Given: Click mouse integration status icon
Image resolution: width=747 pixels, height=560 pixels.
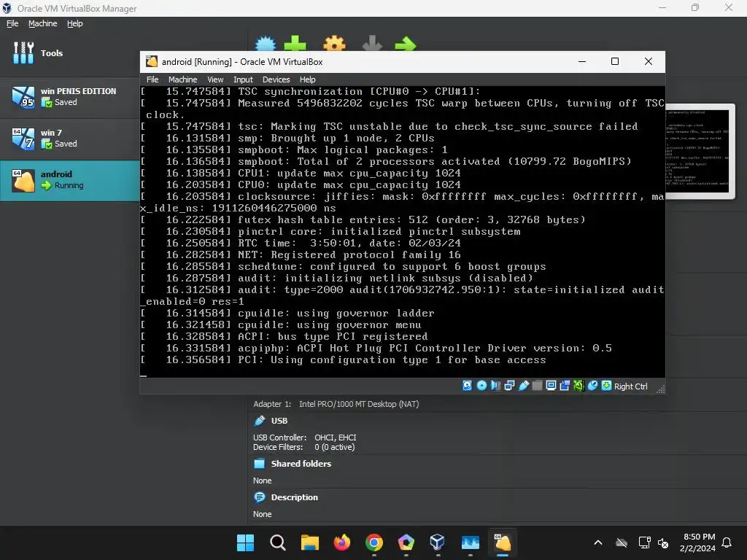Looking at the screenshot, I should click(592, 386).
